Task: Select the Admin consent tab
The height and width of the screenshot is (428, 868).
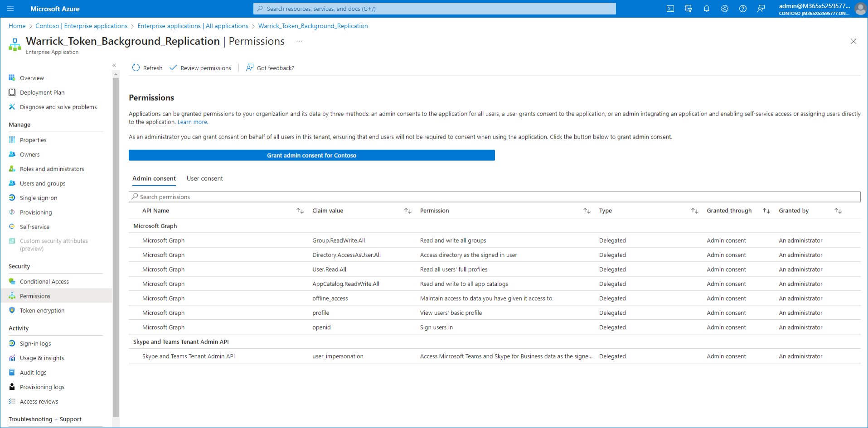Action: click(x=154, y=178)
